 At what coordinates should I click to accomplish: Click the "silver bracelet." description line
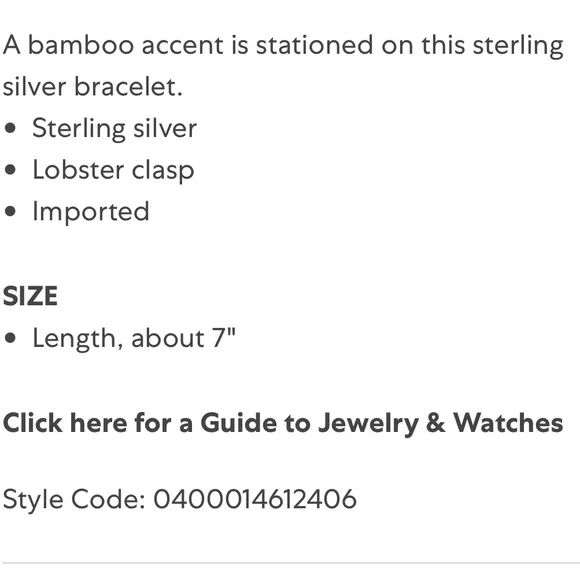[93, 87]
